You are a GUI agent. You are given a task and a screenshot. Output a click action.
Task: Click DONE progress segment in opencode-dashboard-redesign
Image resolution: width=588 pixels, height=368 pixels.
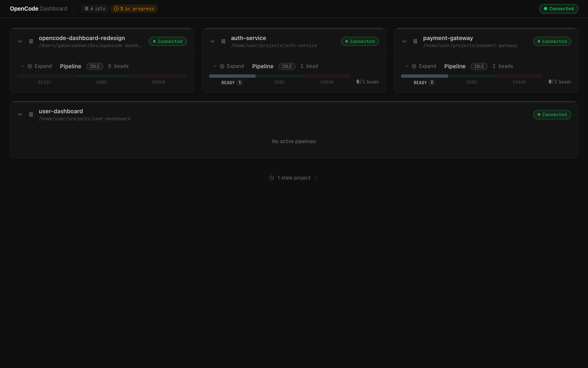coord(102,76)
